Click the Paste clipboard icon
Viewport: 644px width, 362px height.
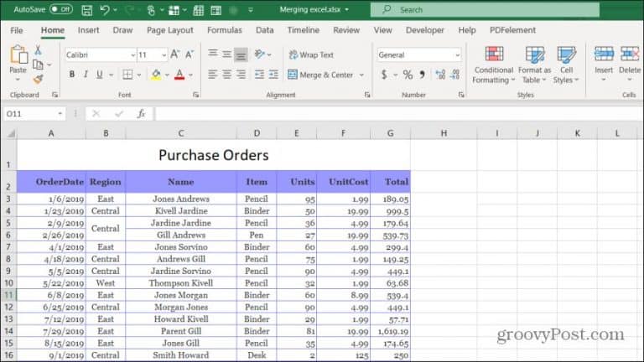18,54
